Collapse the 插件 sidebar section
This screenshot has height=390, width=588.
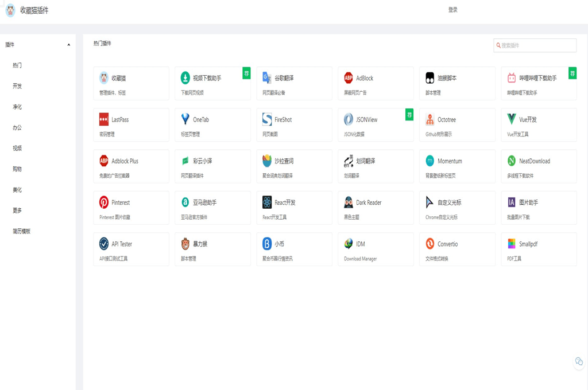68,45
